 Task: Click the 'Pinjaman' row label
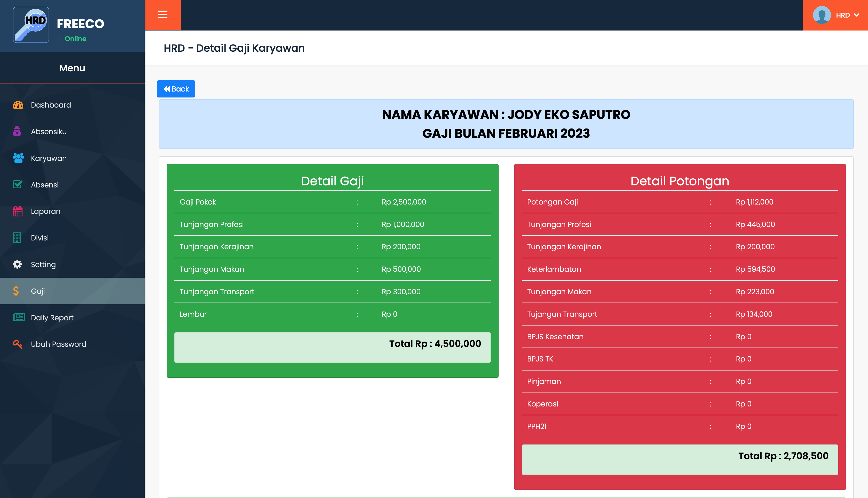click(x=544, y=381)
